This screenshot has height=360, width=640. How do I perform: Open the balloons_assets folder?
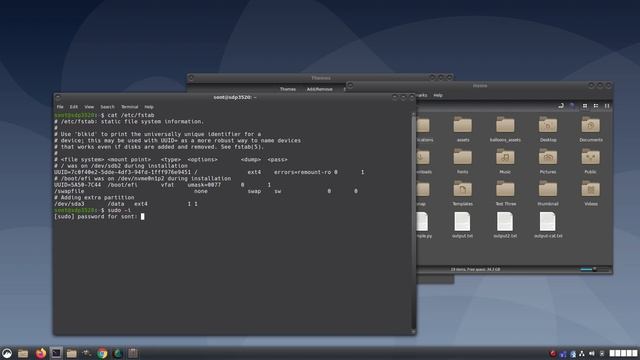point(505,129)
